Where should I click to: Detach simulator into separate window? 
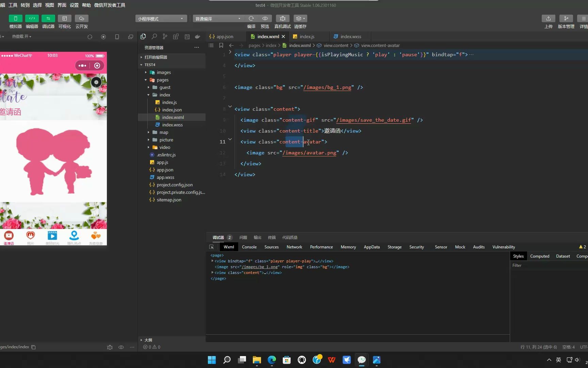(x=131, y=37)
